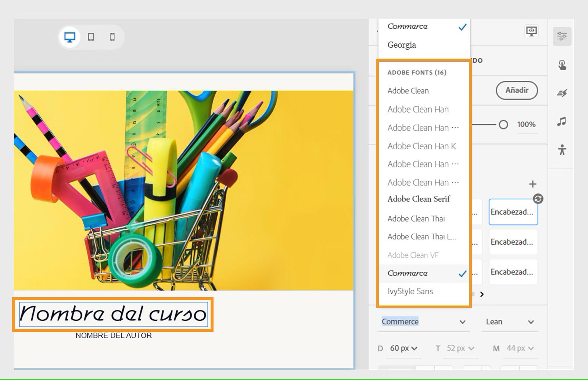Switch to desktop preview layout

[x=70, y=37]
